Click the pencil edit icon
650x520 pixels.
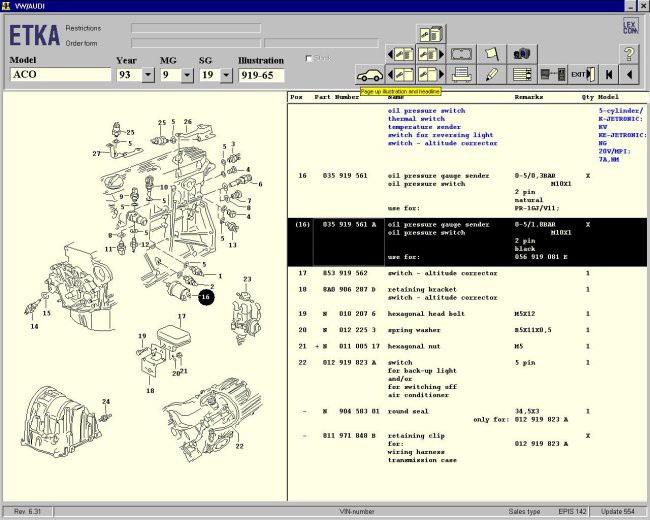[491, 75]
